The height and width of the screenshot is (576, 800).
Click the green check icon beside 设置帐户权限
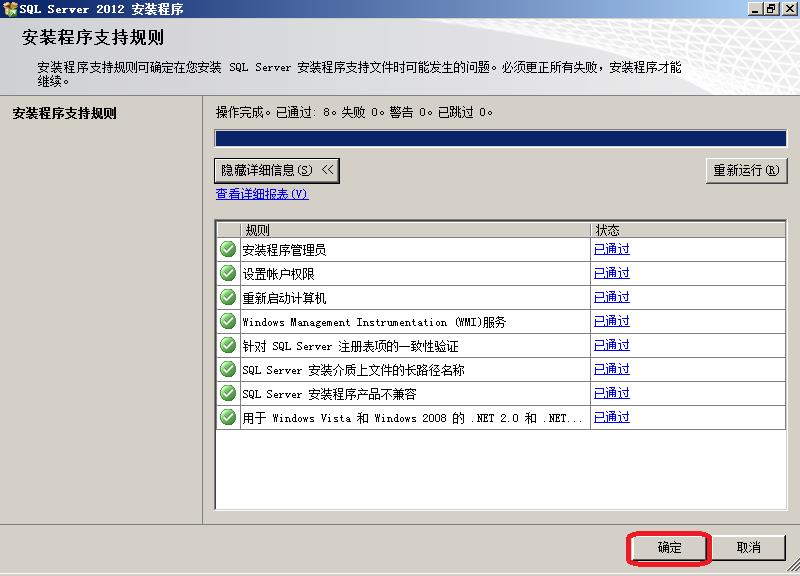tap(228, 273)
